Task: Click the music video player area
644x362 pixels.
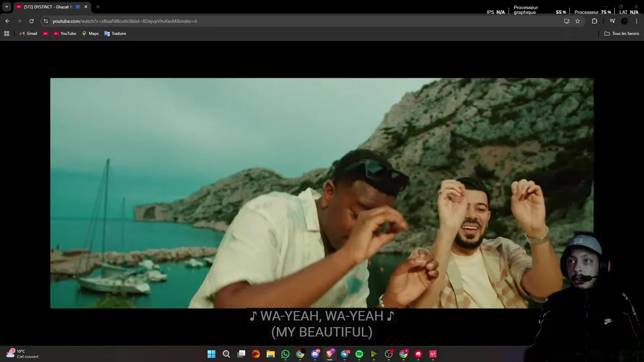Action: click(x=321, y=193)
